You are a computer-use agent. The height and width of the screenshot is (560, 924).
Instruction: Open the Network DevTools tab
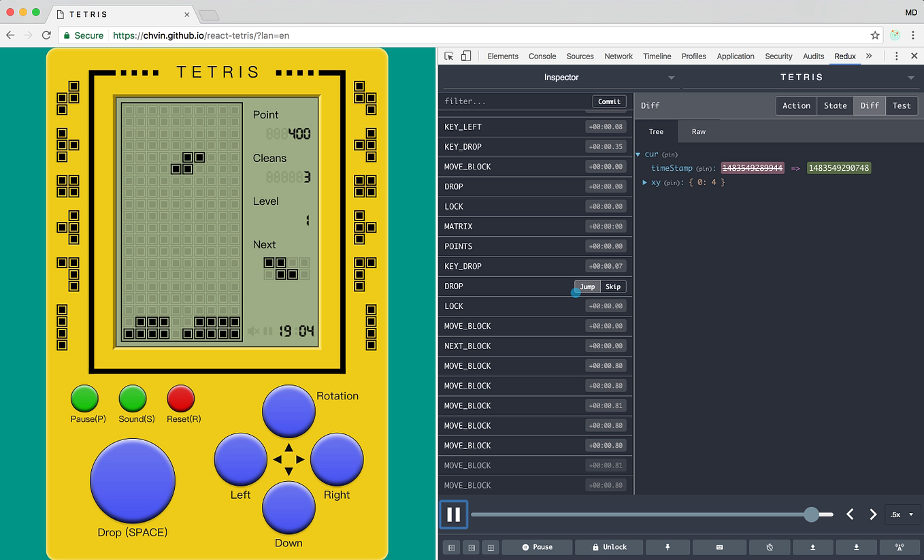[x=618, y=56]
